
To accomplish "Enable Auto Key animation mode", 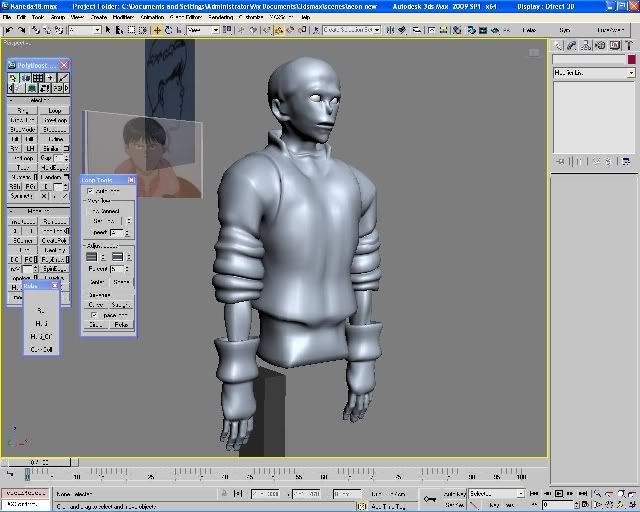I will click(453, 493).
